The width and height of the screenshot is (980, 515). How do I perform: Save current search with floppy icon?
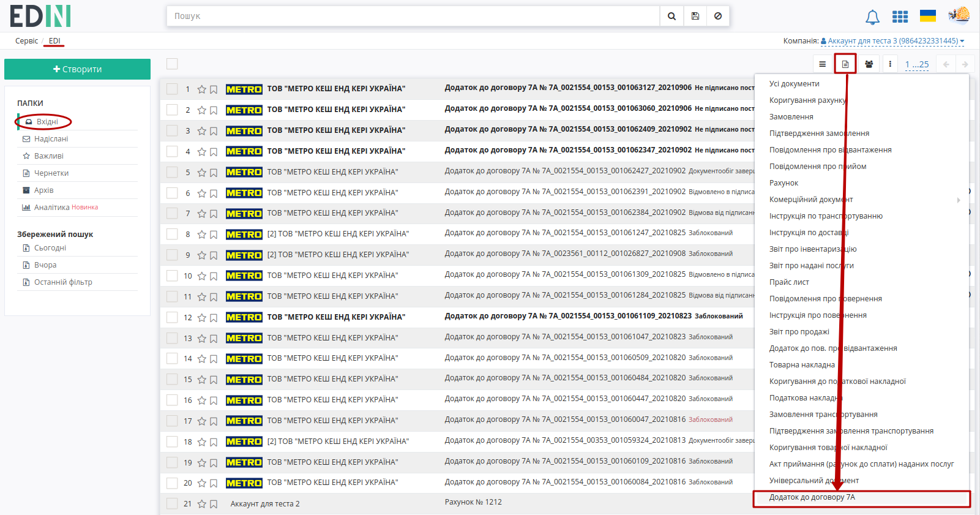click(x=695, y=16)
